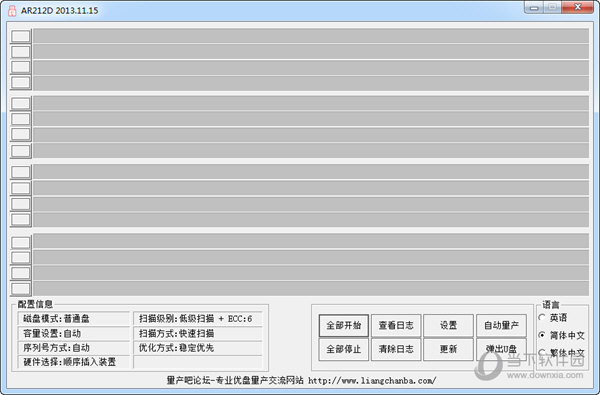Open 查看日志 to view the log
The height and width of the screenshot is (395, 600).
click(396, 325)
